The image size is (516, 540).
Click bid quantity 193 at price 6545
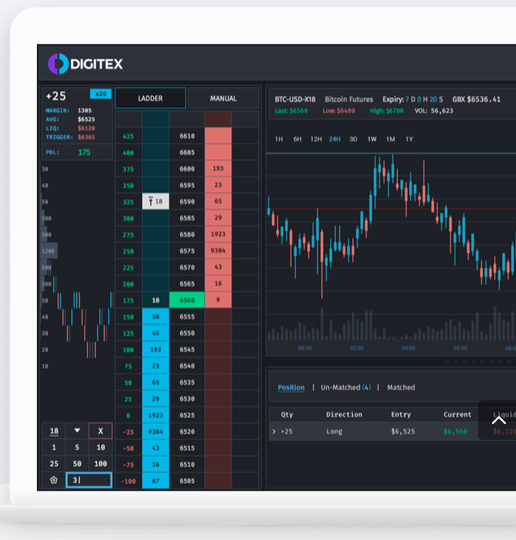pyautogui.click(x=156, y=350)
